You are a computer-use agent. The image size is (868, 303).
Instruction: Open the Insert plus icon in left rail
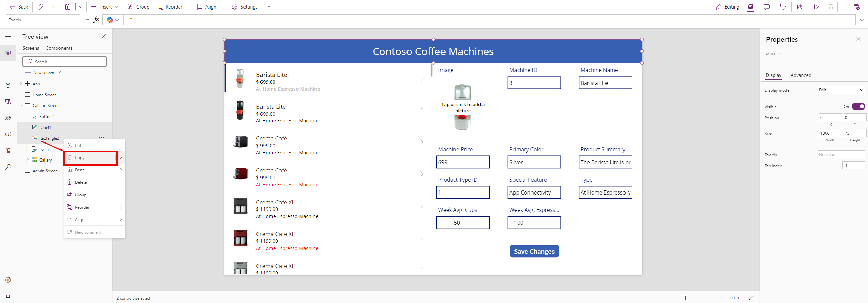[8, 69]
